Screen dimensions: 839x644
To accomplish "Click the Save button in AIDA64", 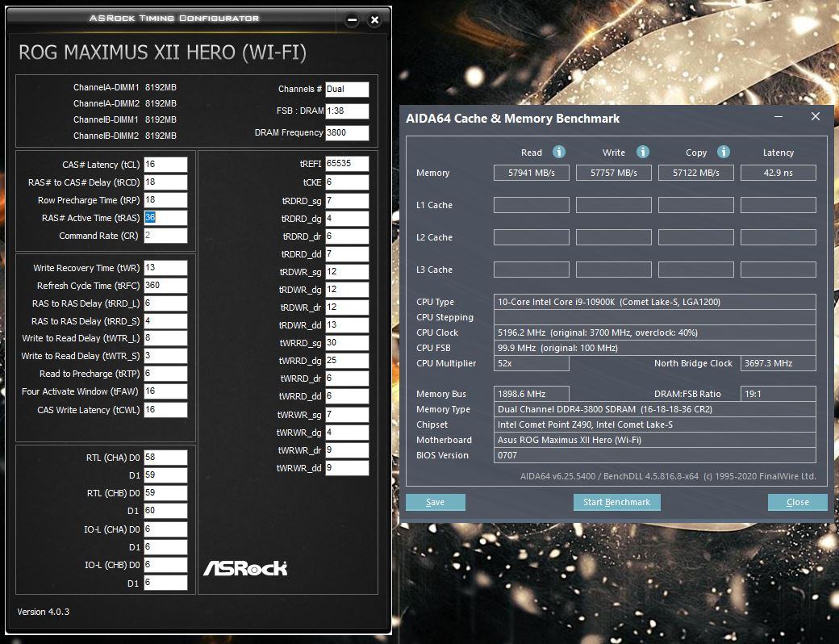I will [436, 502].
